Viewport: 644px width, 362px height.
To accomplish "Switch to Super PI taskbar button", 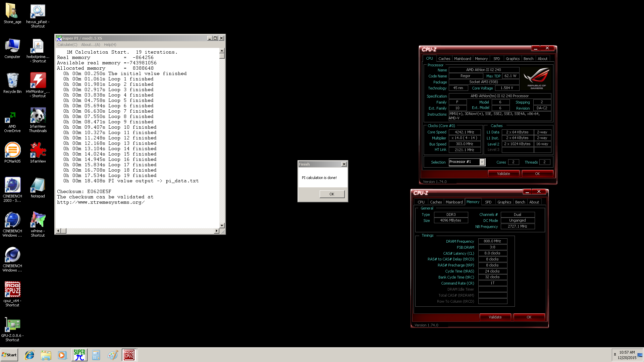I will point(79,355).
